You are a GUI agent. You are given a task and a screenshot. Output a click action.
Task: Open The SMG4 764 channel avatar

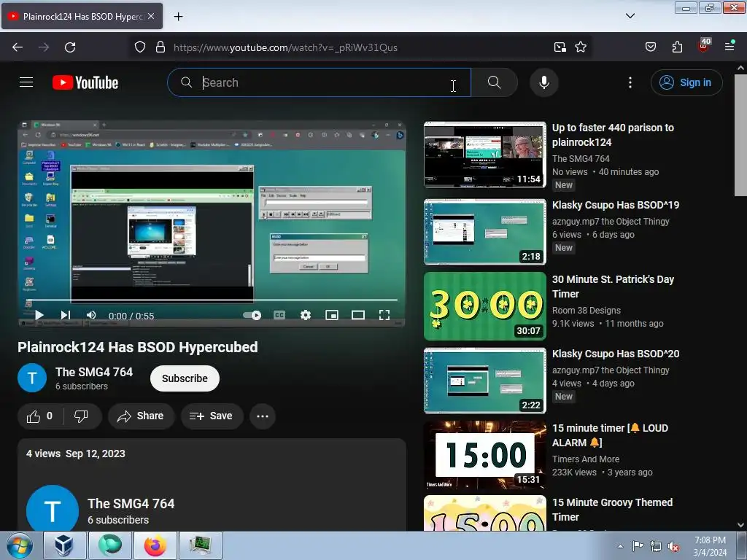[32, 378]
